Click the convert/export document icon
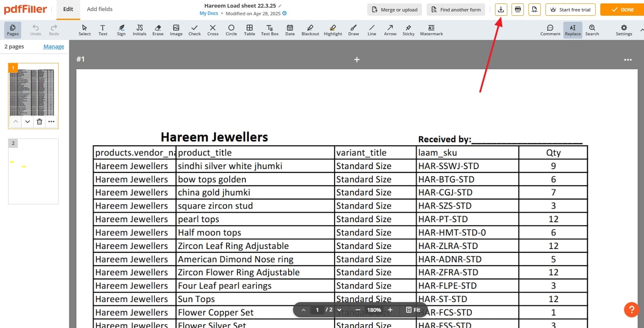 point(534,9)
